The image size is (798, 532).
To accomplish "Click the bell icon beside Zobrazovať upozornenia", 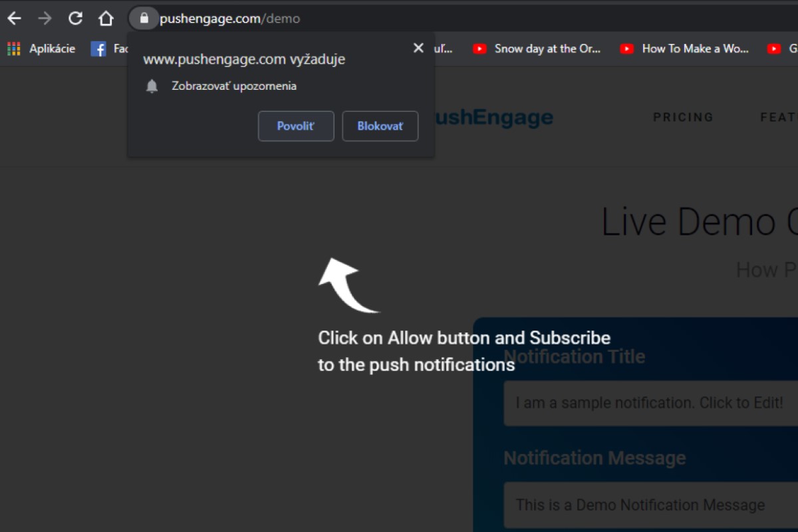I will [152, 86].
